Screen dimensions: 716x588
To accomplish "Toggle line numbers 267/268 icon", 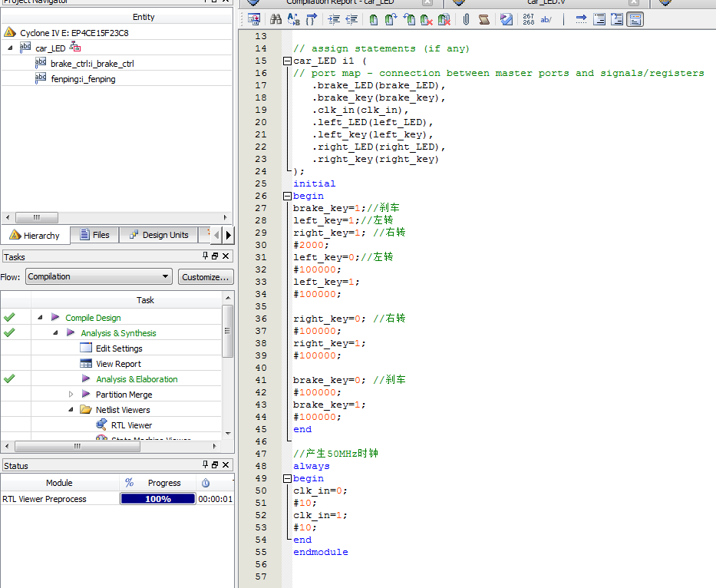I will (529, 19).
